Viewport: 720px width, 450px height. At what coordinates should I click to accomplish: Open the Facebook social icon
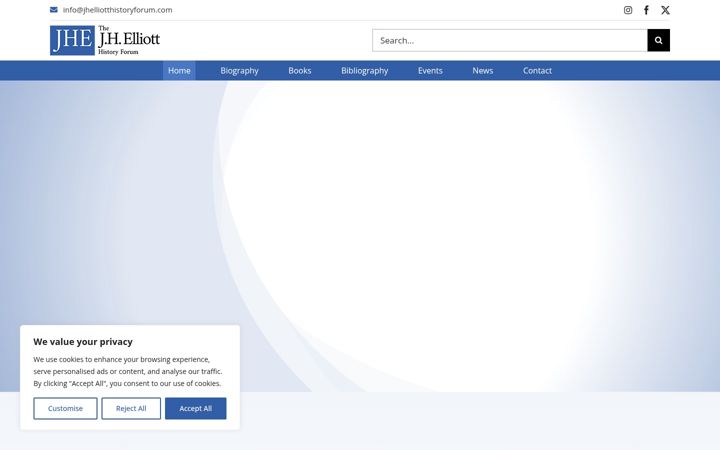(646, 10)
